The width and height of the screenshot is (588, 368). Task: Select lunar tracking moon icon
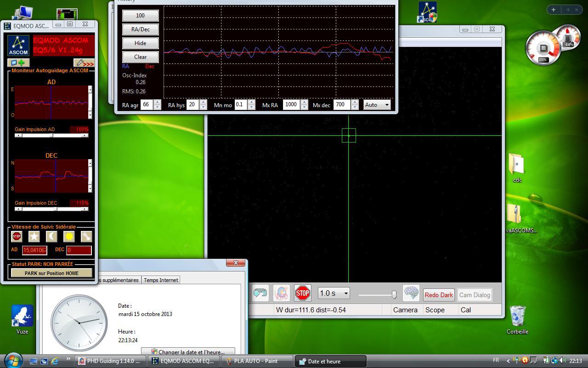[x=51, y=236]
